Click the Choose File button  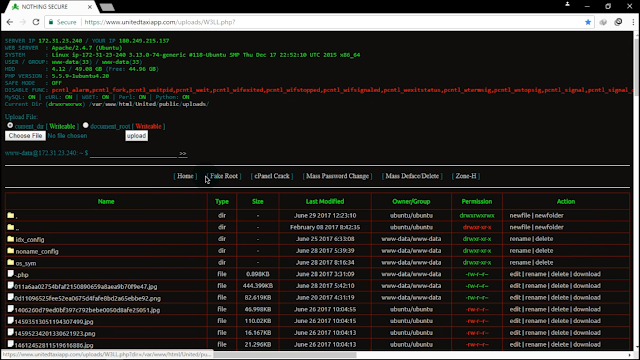[25, 136]
